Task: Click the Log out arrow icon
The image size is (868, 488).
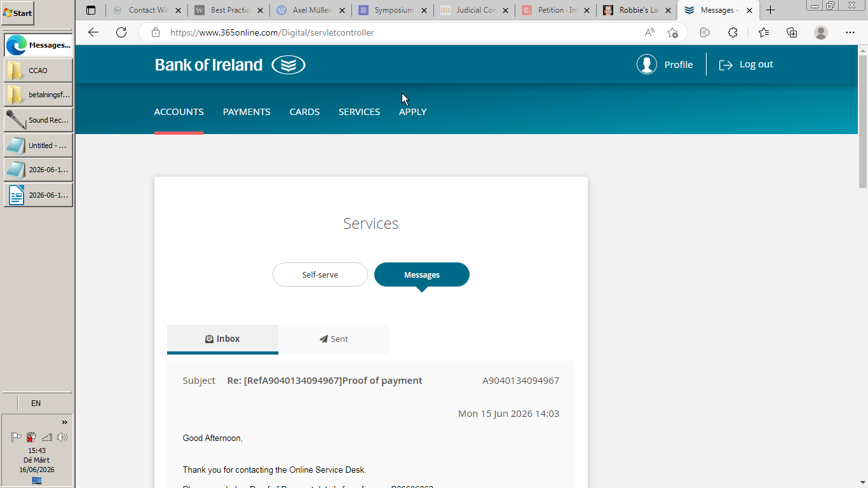Action: pos(726,65)
